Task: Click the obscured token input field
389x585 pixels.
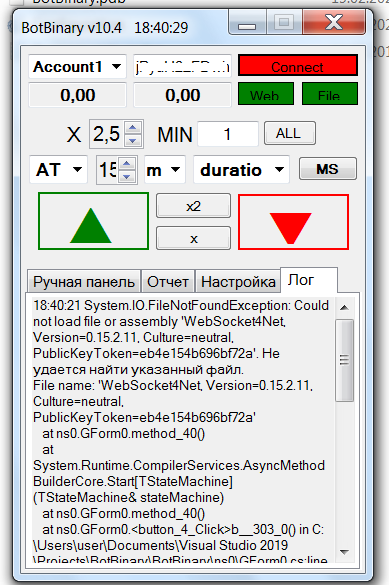Action: (x=183, y=66)
